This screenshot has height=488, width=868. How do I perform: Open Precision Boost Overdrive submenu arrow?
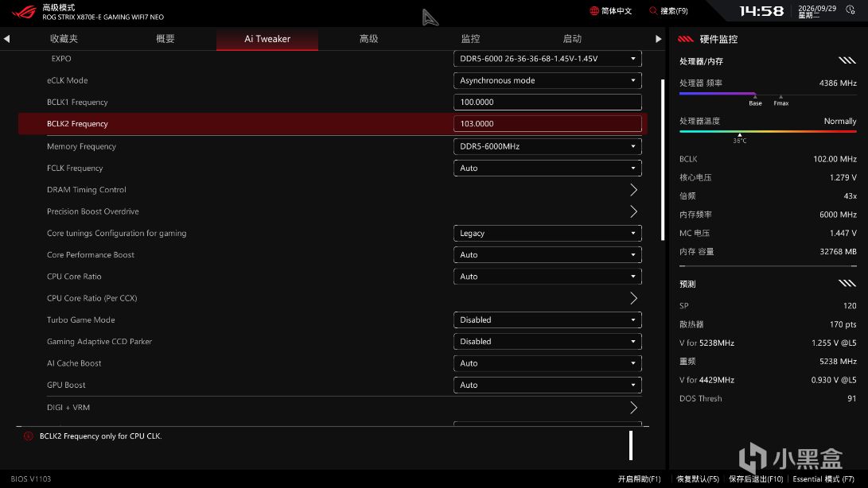coord(634,211)
